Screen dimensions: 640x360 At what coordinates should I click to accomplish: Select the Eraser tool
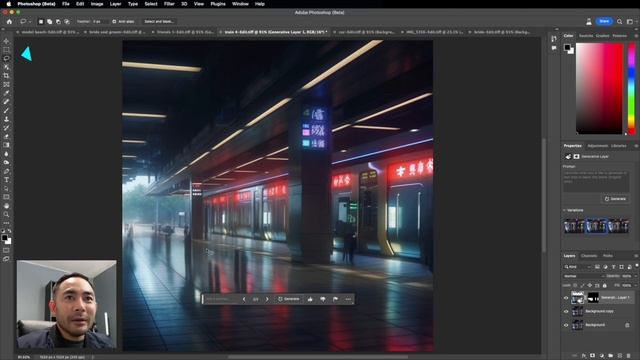(6, 136)
